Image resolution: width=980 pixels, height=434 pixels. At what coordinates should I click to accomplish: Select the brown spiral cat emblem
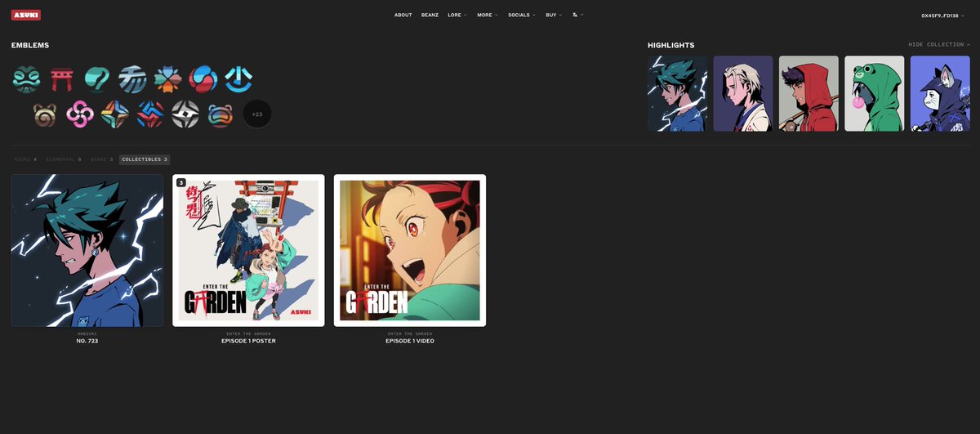(45, 114)
